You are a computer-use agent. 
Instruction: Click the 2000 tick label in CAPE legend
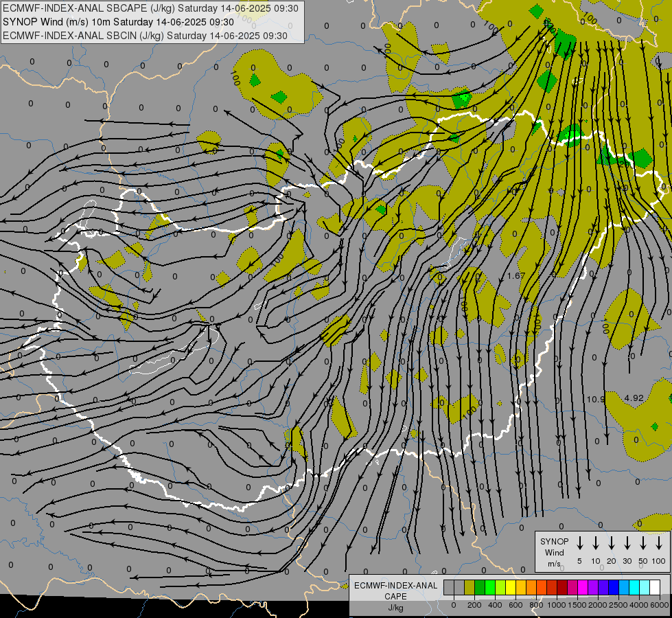pyautogui.click(x=598, y=605)
